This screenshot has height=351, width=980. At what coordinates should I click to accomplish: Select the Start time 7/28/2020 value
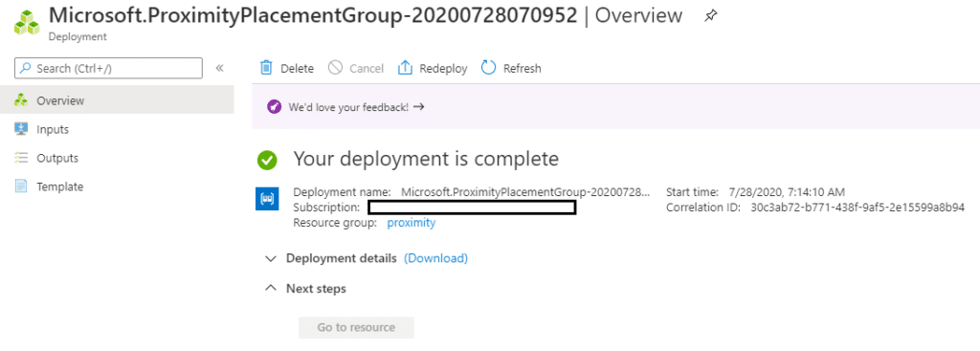tap(786, 191)
